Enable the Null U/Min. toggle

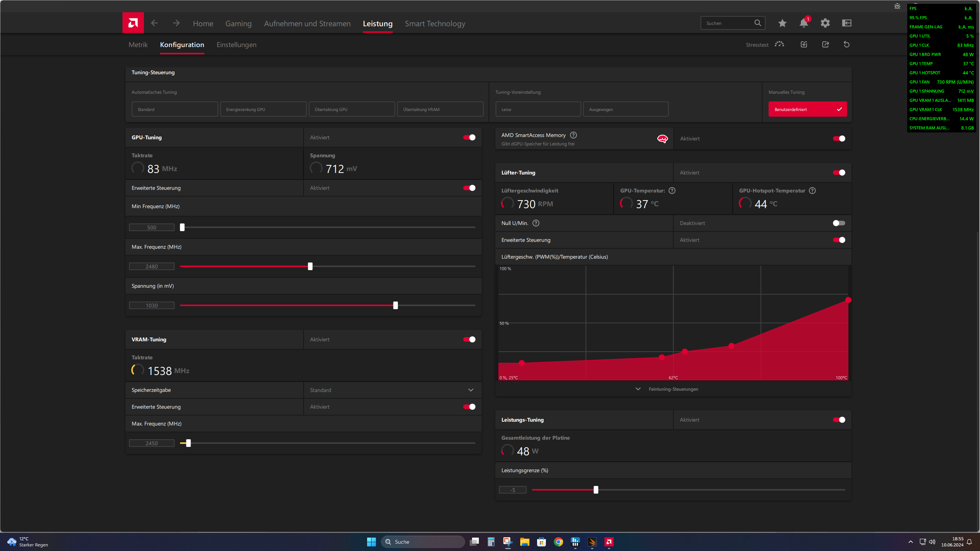point(839,223)
